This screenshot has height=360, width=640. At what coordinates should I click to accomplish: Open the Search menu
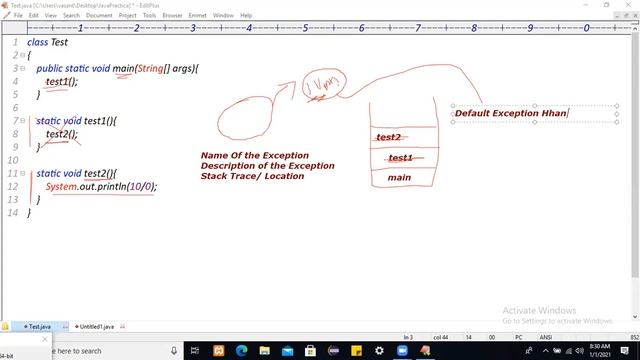coord(71,16)
